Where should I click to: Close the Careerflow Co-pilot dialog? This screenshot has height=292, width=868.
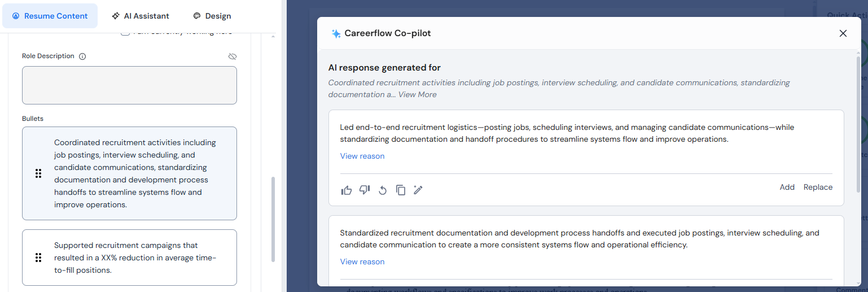(x=843, y=33)
